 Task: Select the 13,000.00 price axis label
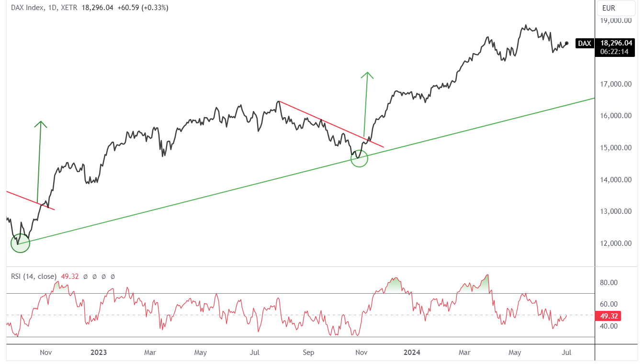(615, 211)
